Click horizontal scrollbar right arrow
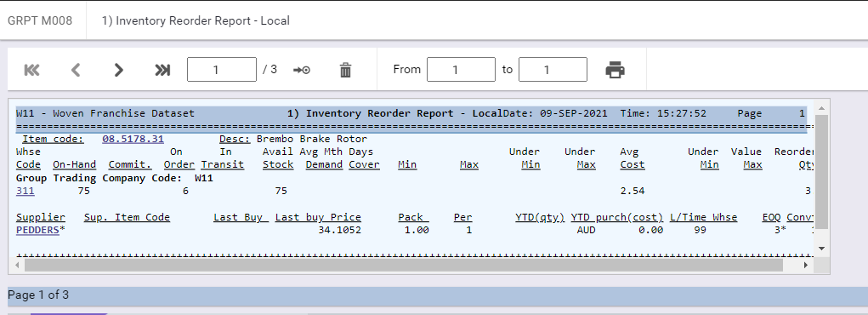This screenshot has height=315, width=868. (x=806, y=266)
